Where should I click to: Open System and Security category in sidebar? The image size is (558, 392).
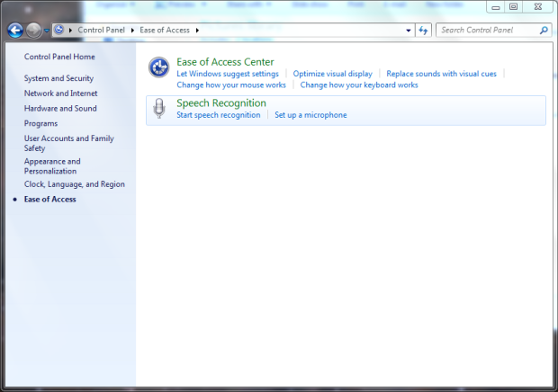click(58, 78)
